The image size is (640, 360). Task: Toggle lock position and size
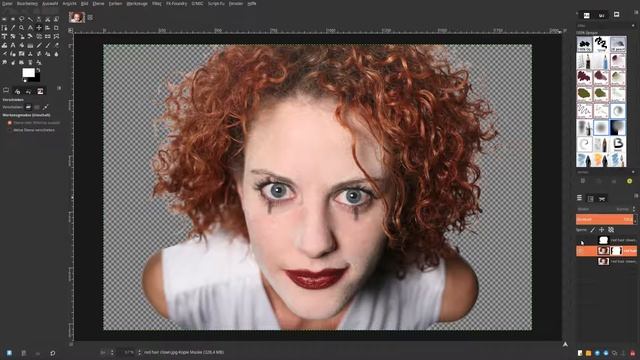602,230
